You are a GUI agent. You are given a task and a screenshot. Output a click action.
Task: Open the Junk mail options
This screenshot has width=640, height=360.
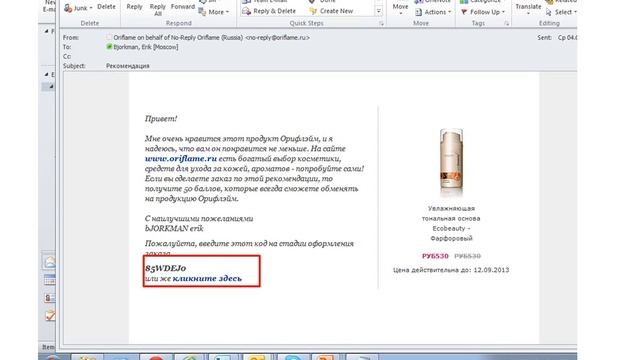[x=79, y=8]
